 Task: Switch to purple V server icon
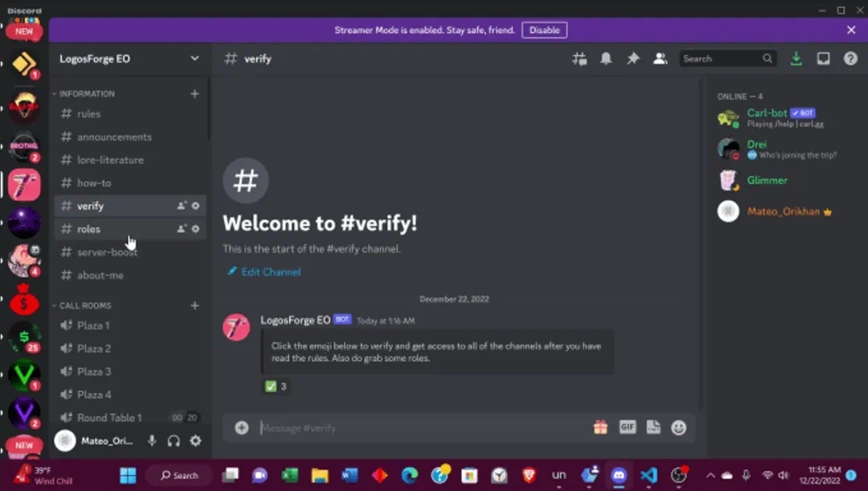[x=24, y=413]
